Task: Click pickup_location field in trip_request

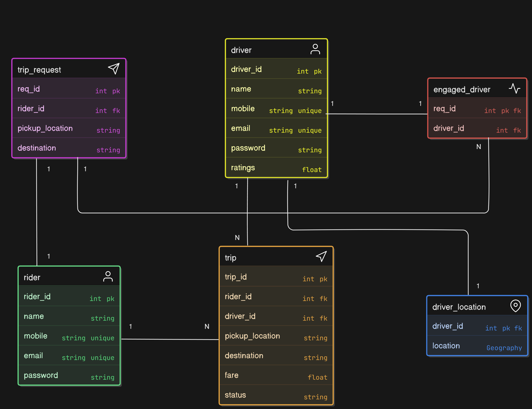Action: click(69, 128)
